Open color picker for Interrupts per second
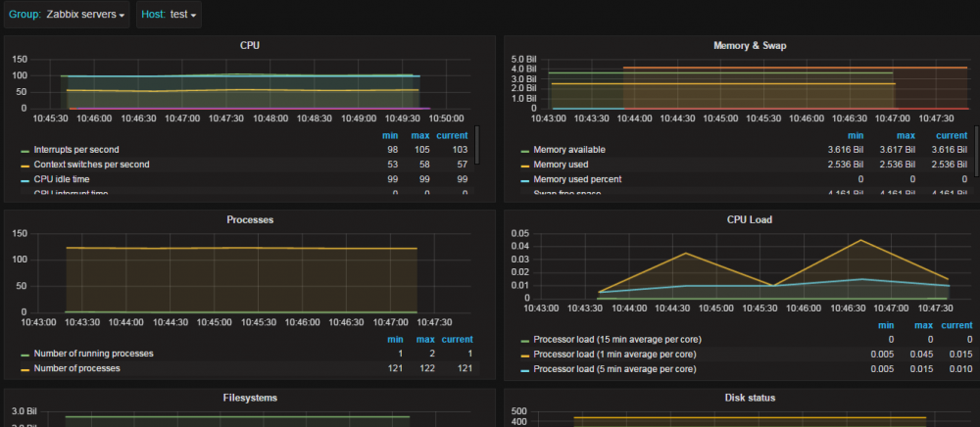The image size is (980, 427). pyautogui.click(x=25, y=151)
